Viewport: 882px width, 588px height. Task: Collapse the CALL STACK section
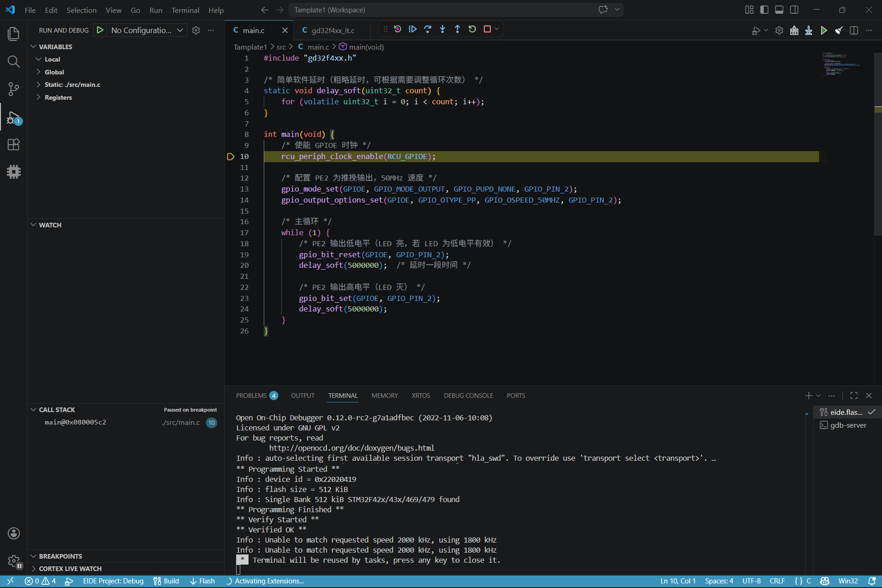(34, 409)
